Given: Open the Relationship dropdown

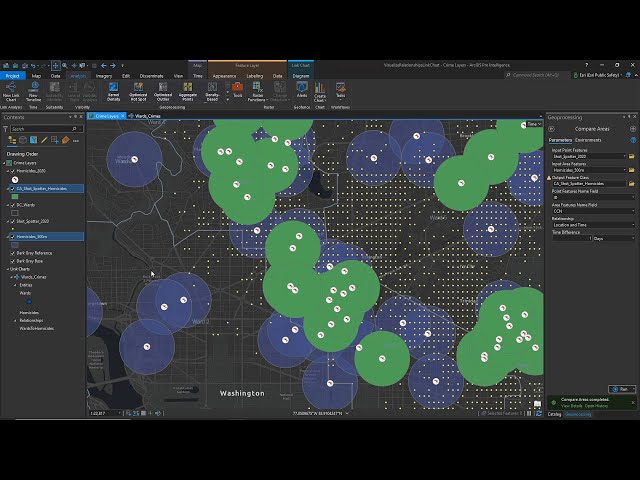Looking at the screenshot, I should coord(633,225).
